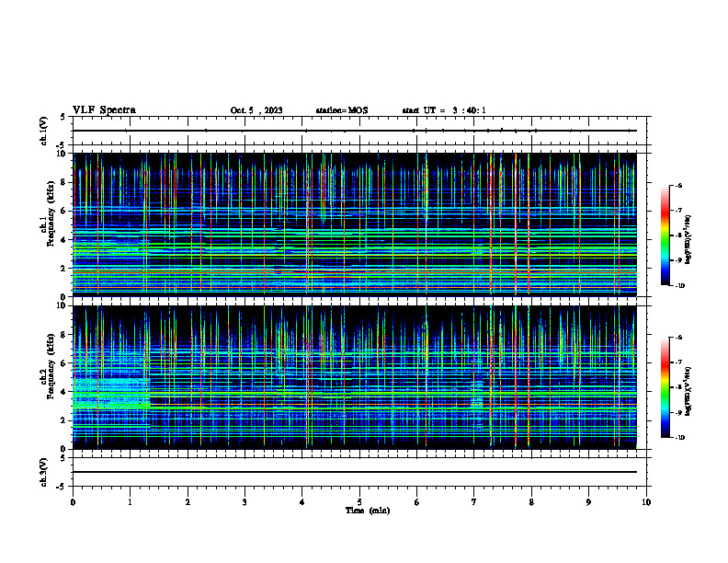The width and height of the screenshot is (728, 563).
Task: Click time axis tick label "7"
Action: 474,502
